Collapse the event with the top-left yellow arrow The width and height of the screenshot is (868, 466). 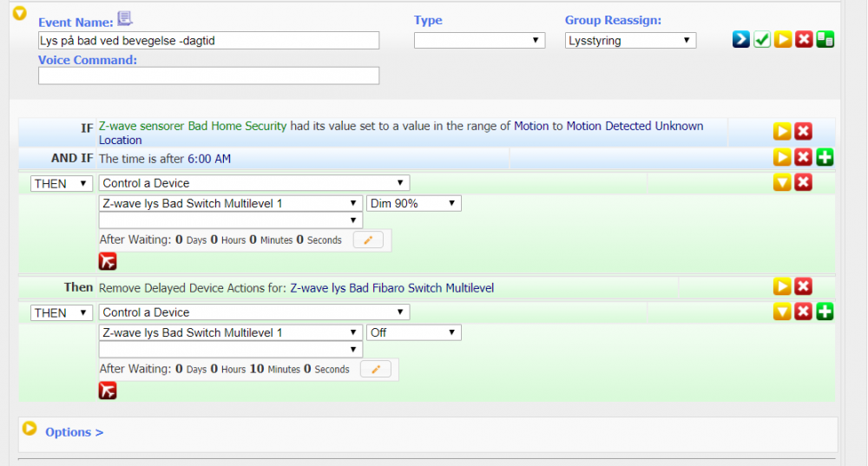coord(20,14)
